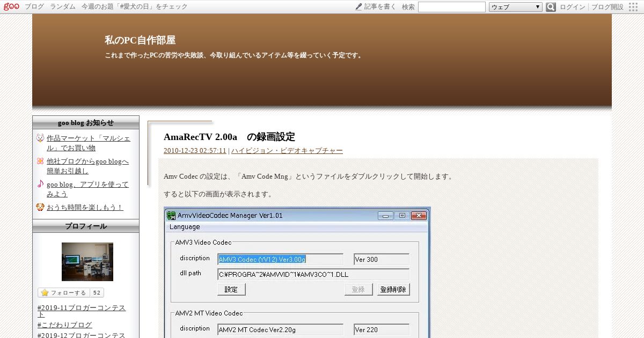Click the profile photo thumbnail
Screen dimensions: 644x338
[87, 262]
